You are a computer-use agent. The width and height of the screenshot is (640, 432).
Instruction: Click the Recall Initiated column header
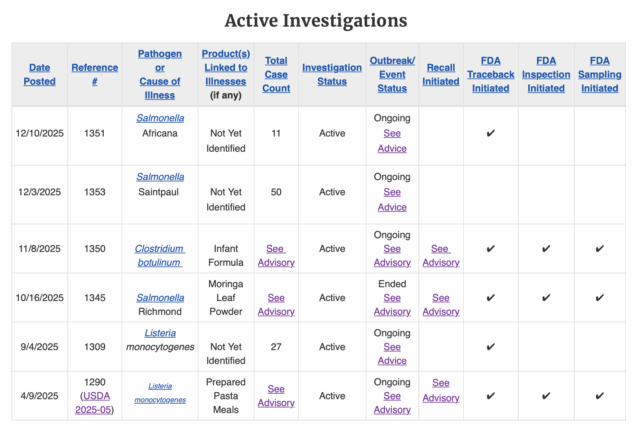[x=441, y=74]
